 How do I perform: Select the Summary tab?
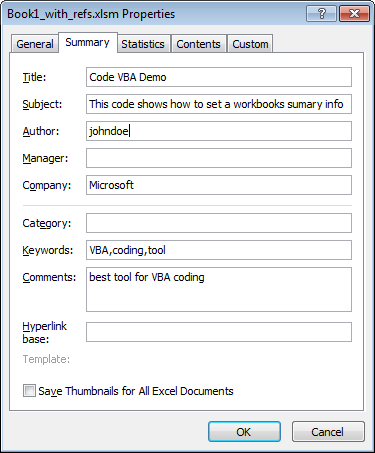pyautogui.click(x=87, y=42)
